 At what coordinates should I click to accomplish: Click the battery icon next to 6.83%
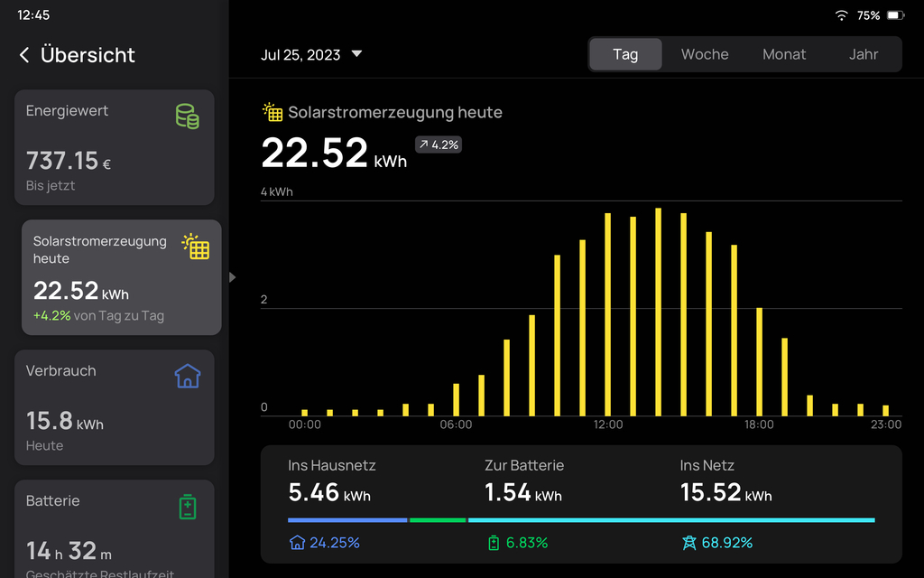coord(494,543)
